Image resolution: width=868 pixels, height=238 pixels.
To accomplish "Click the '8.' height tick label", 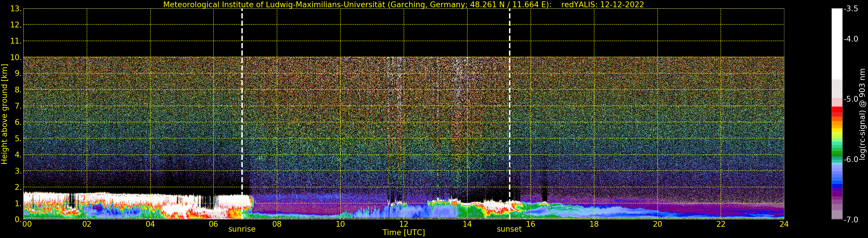I will pyautogui.click(x=18, y=90).
